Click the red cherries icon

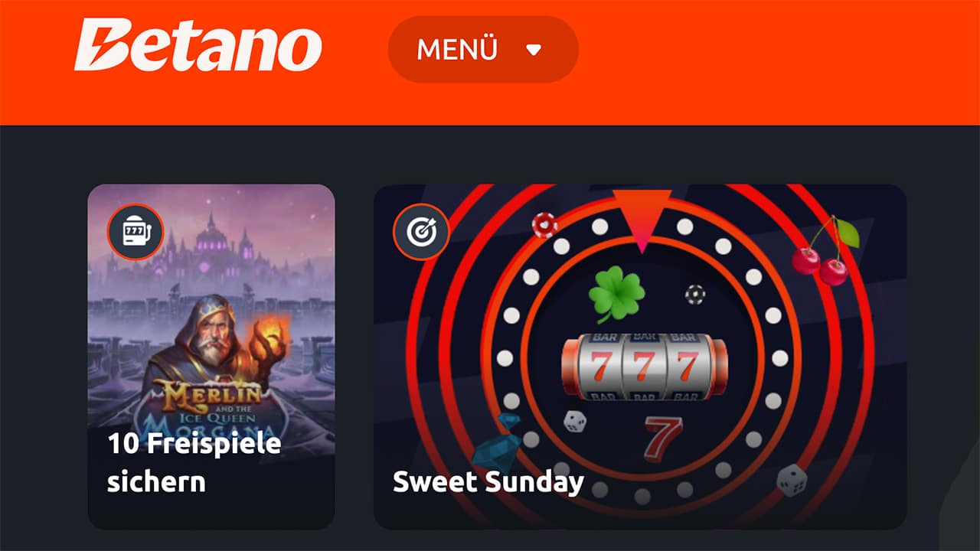826,250
